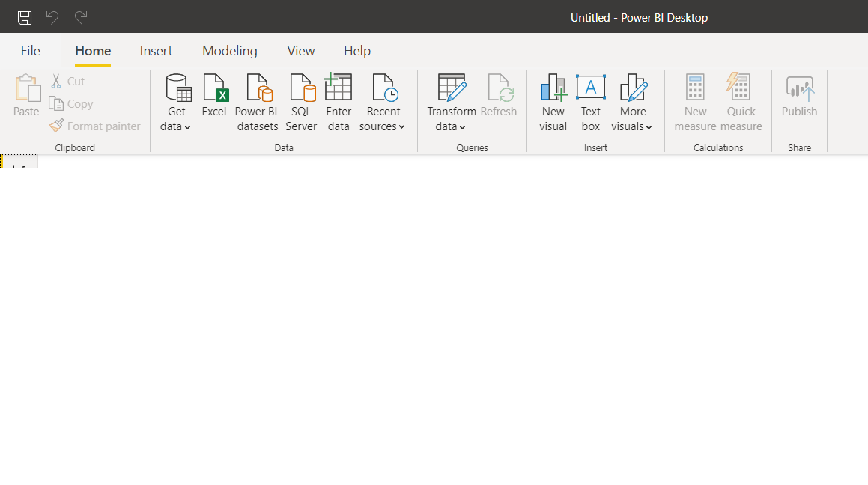Add a New visual to the report

tap(553, 103)
